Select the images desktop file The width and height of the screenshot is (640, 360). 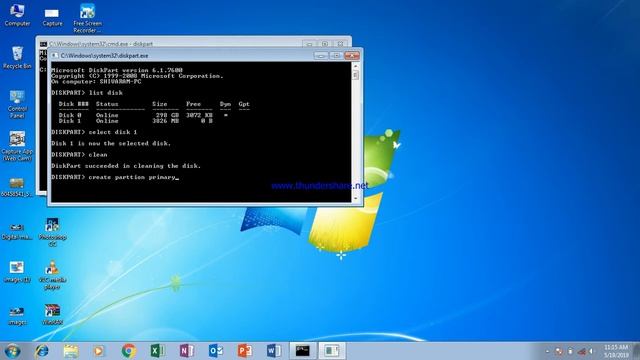click(17, 316)
